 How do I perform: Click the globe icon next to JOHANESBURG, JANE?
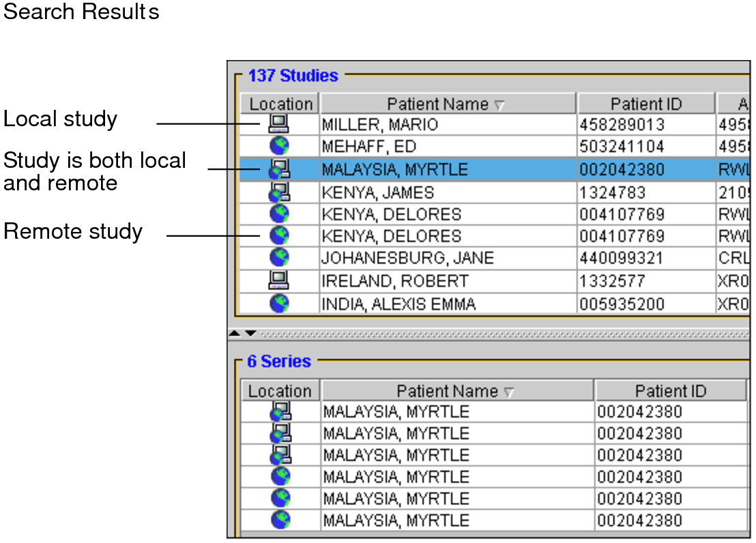click(279, 258)
